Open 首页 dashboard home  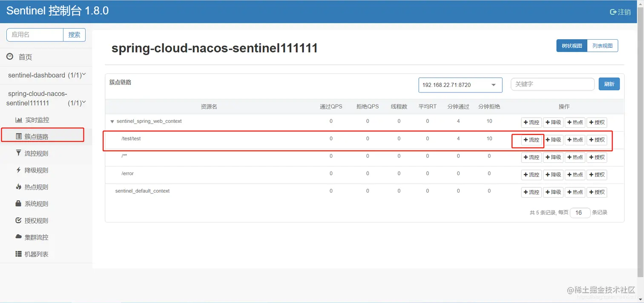pos(25,57)
